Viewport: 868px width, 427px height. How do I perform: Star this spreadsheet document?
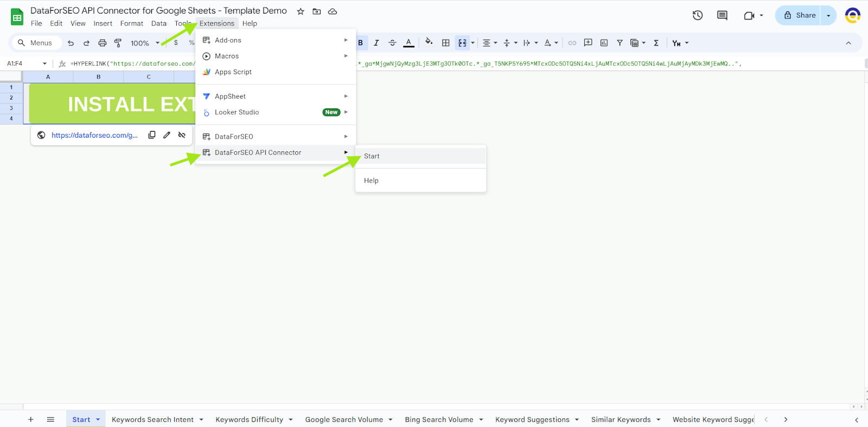301,11
